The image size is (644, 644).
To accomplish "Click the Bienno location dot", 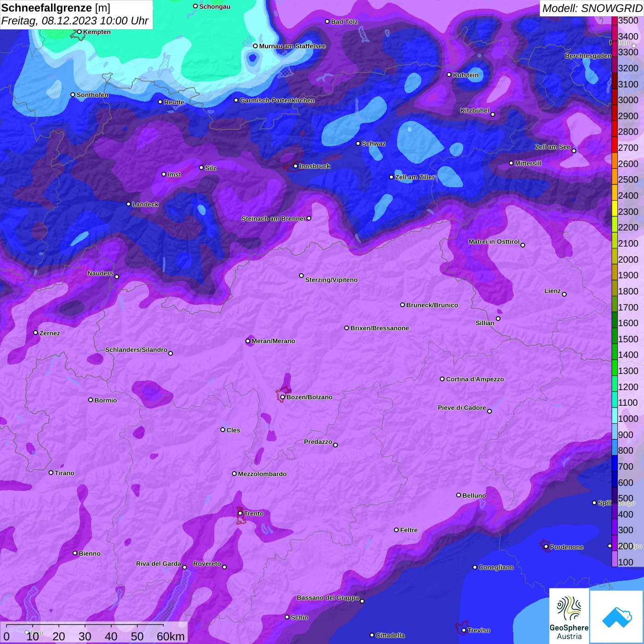I will click(75, 553).
